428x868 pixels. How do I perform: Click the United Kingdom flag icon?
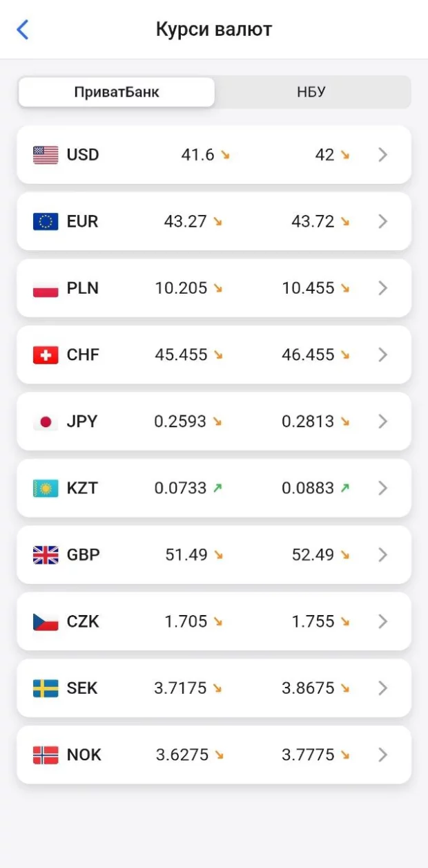coord(46,555)
